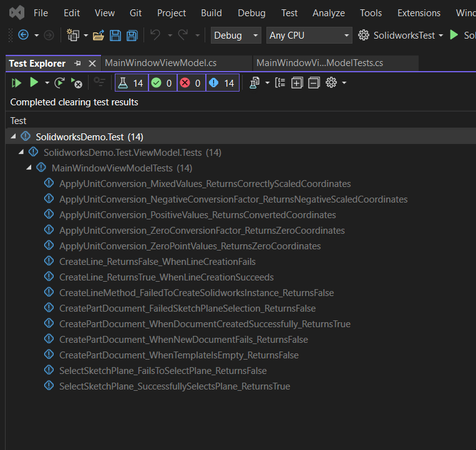Click the SolidworksTest startup project gear icon
The height and width of the screenshot is (450, 476).
[x=363, y=35]
